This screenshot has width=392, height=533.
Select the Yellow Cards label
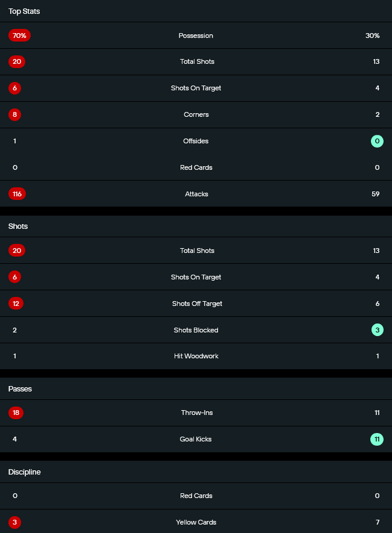[x=196, y=522]
